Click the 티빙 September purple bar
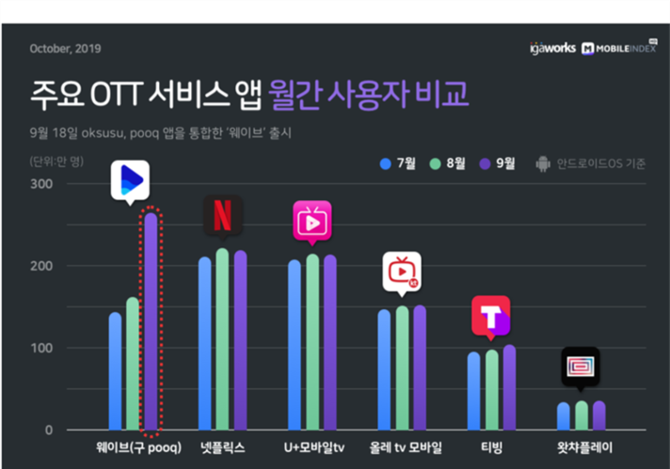 (509, 387)
